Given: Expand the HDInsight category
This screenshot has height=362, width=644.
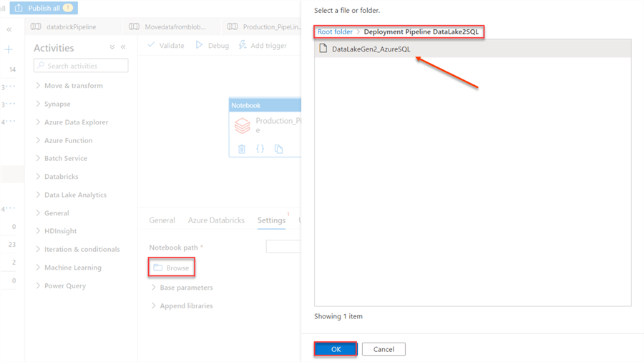Looking at the screenshot, I should [x=60, y=230].
